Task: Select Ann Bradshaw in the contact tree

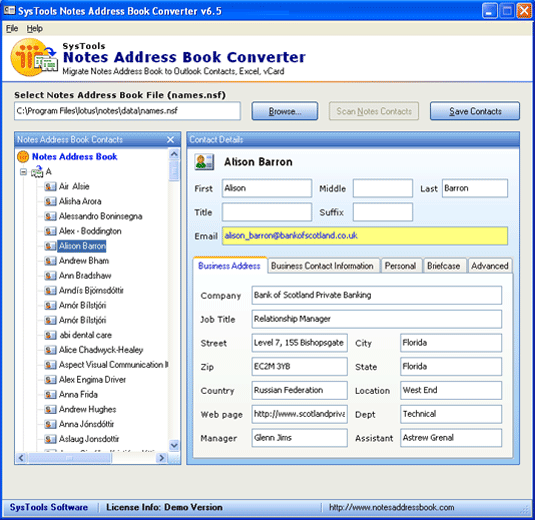Action: point(85,275)
